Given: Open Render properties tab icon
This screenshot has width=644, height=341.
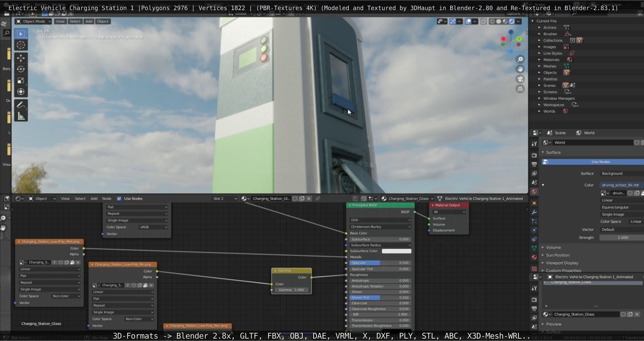Looking at the screenshot, I should pos(534,155).
